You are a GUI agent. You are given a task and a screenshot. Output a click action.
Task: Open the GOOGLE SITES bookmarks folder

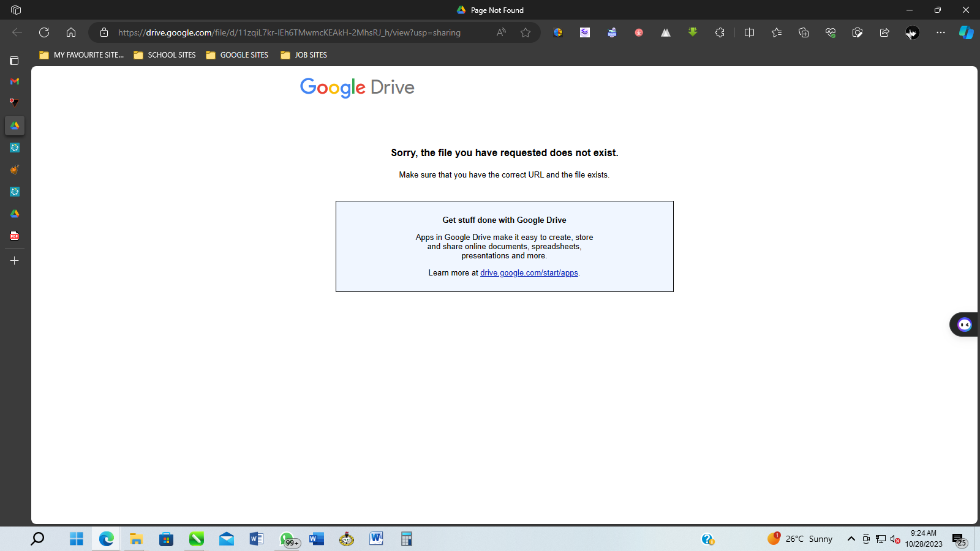(237, 55)
